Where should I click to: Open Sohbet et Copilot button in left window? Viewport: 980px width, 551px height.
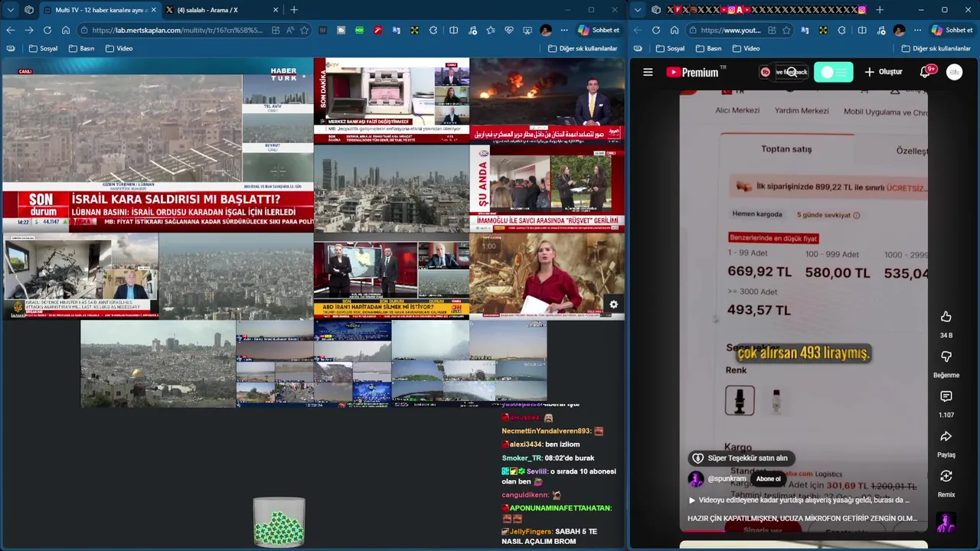[598, 30]
